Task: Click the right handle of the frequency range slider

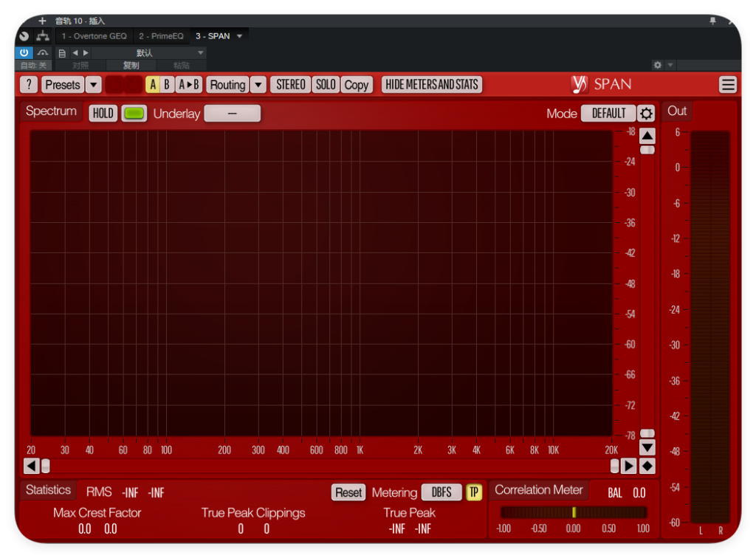Action: point(615,466)
